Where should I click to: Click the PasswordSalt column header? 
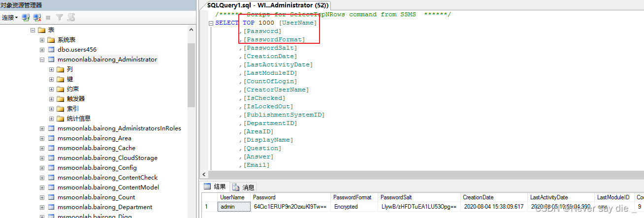419,197
